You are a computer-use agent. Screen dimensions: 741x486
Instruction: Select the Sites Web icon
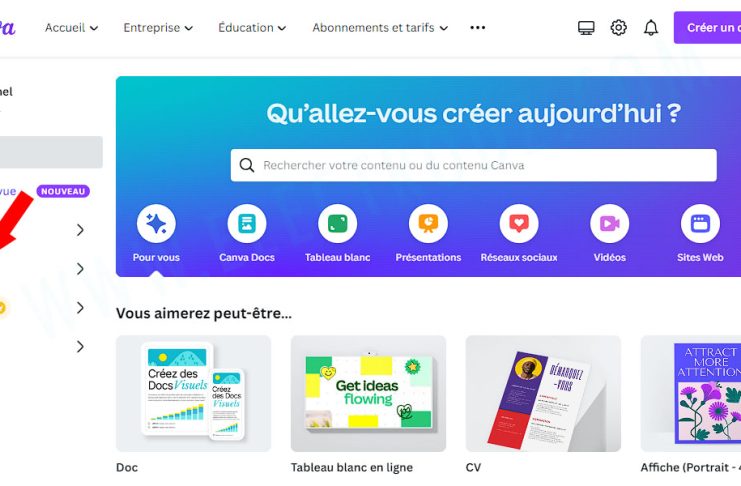(700, 224)
